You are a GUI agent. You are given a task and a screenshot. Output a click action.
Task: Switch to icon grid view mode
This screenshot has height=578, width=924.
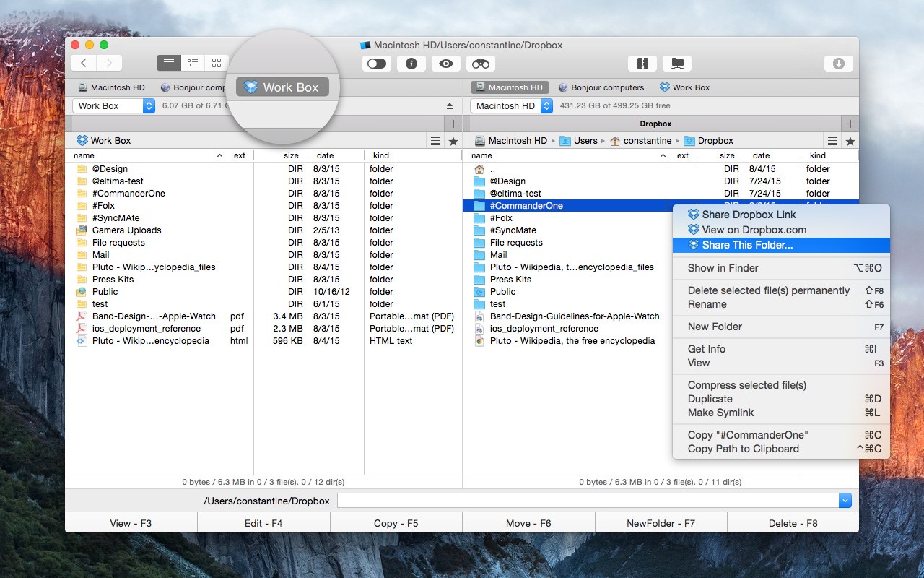(x=217, y=64)
